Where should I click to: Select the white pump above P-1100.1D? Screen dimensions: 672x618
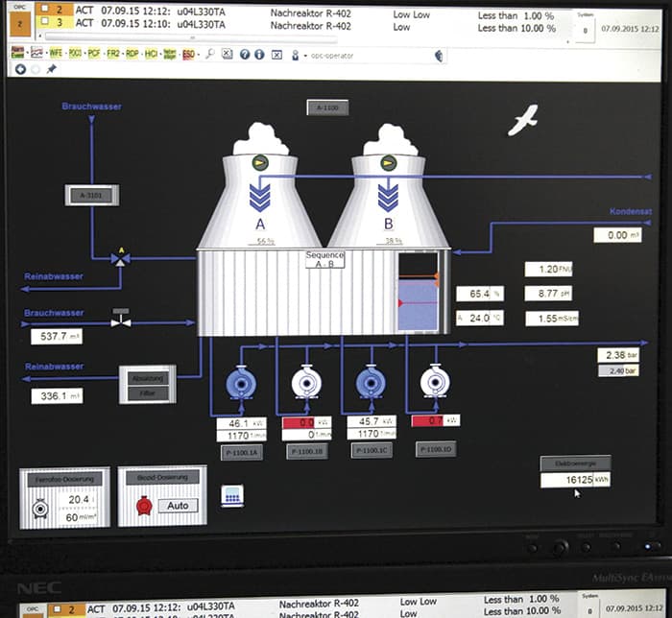435,383
